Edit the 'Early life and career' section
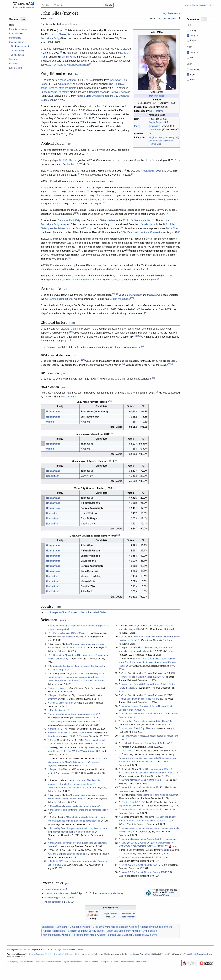Viewport: 221px width, 980px height. click(78, 74)
